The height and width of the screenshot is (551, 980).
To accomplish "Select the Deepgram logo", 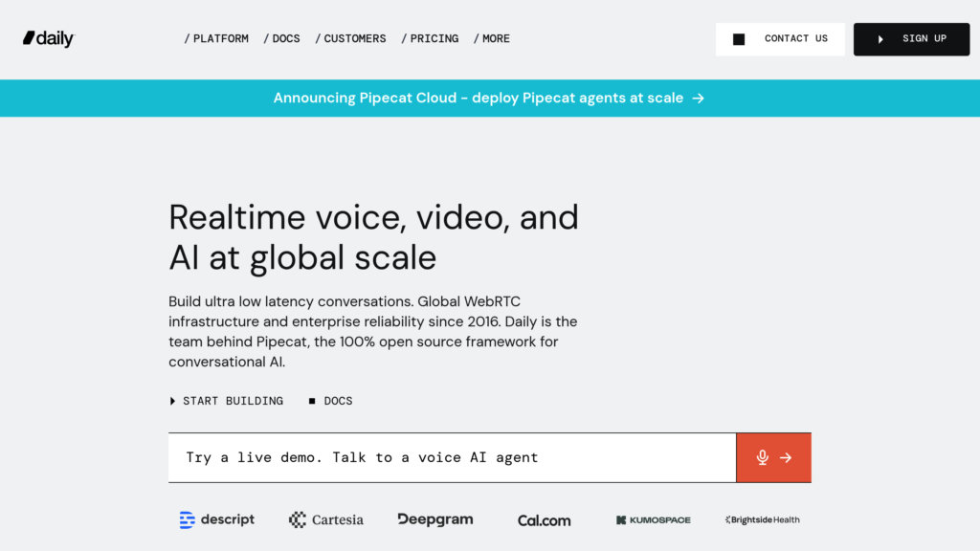I will 435,519.
